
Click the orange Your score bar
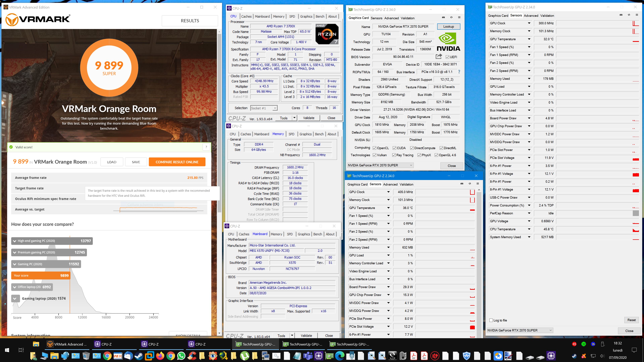click(x=40, y=275)
